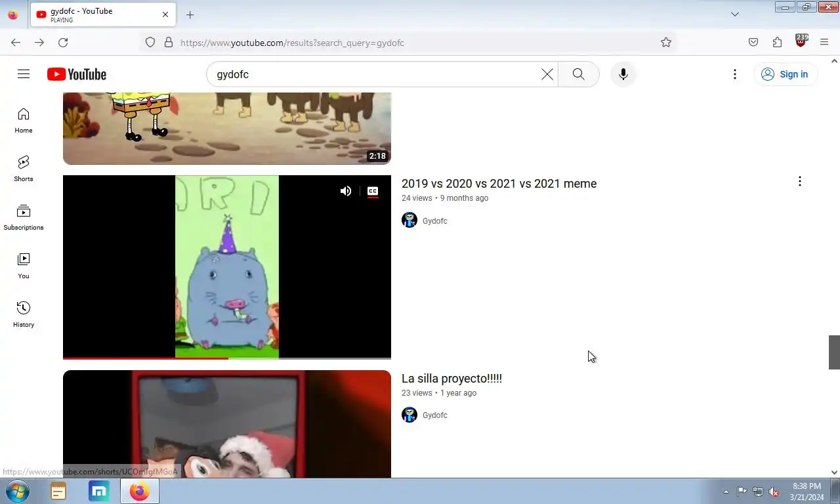This screenshot has height=504, width=840.
Task: Open the YouTube hamburger guide menu
Action: 24,74
